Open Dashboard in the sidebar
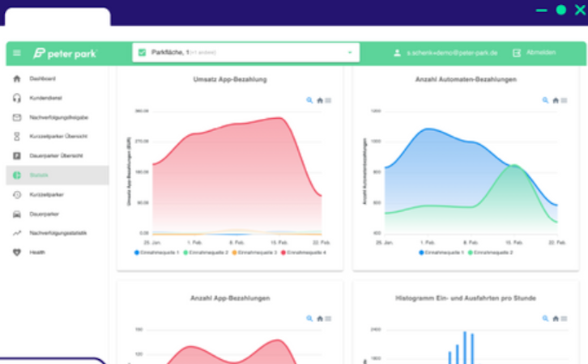The image size is (588, 364). (42, 78)
